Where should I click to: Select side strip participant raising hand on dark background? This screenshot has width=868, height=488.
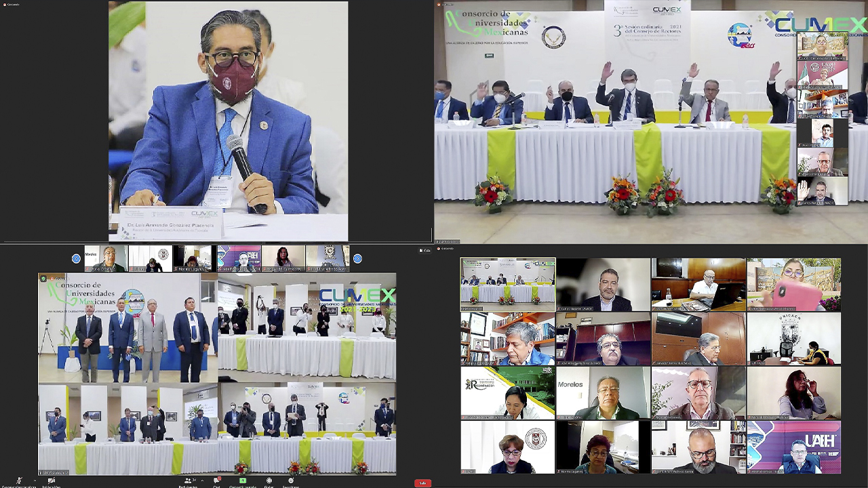(x=822, y=133)
